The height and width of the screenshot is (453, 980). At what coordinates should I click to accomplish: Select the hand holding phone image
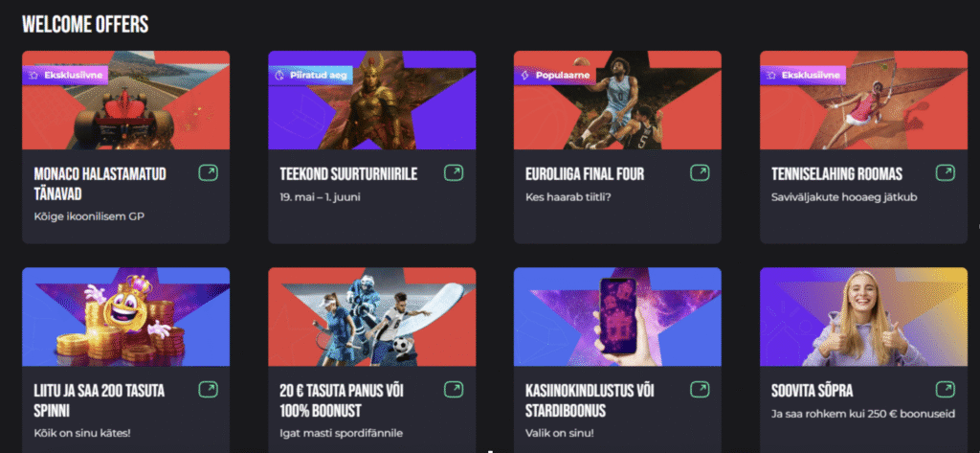click(x=617, y=317)
